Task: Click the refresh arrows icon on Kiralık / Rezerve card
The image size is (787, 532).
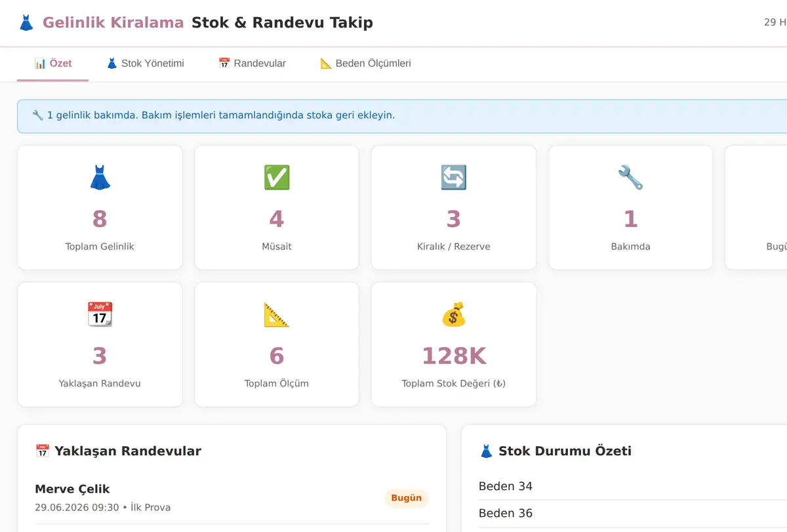Action: click(x=454, y=178)
